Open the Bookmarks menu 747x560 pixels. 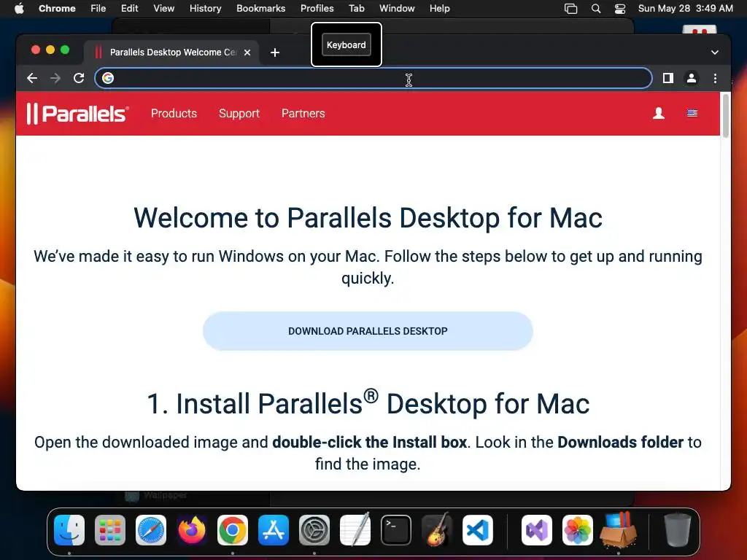[260, 9]
